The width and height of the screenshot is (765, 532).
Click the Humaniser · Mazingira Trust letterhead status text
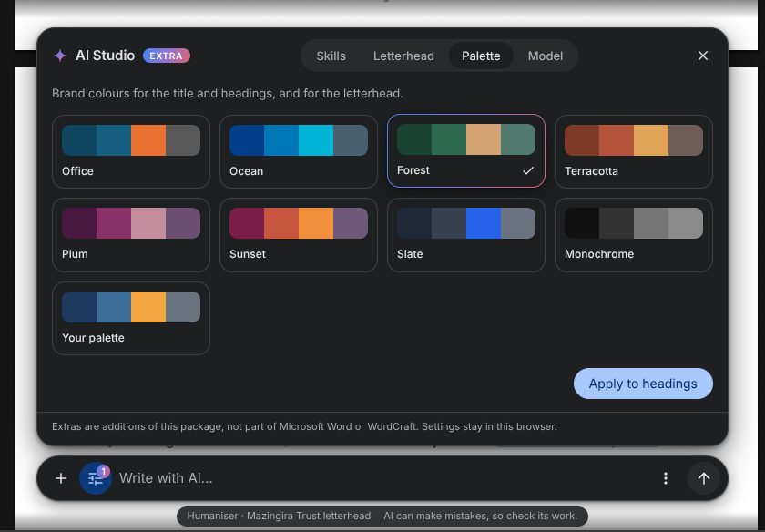point(279,516)
